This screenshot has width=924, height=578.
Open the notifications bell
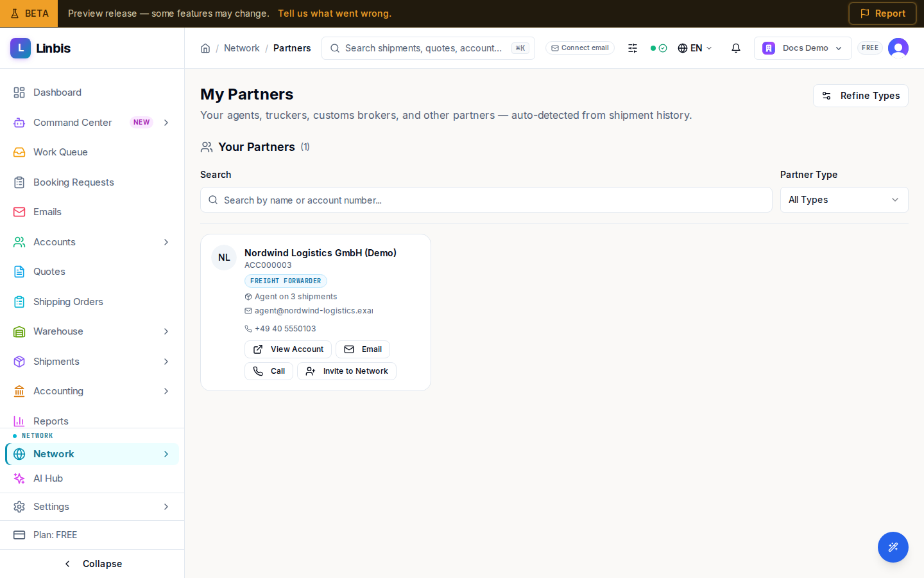coord(736,48)
